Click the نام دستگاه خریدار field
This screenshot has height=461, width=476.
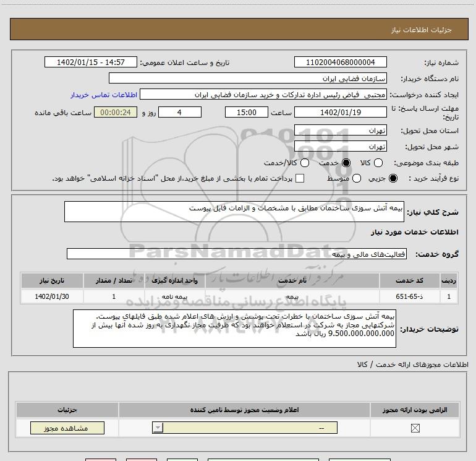248,78
